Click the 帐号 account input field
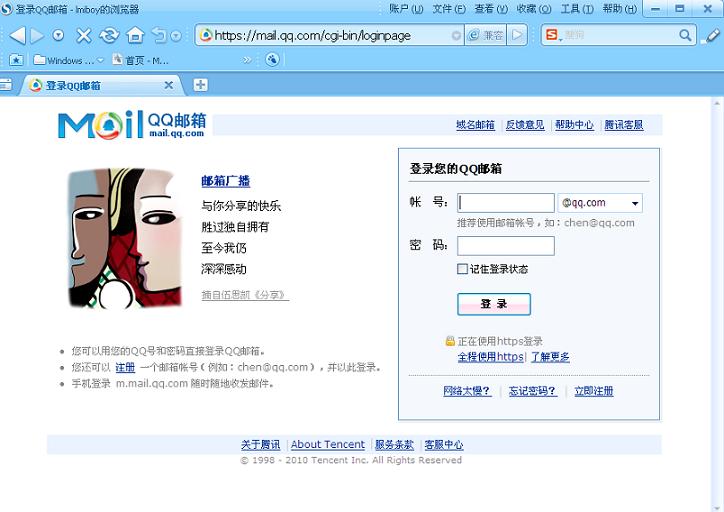This screenshot has width=724, height=512. click(x=505, y=203)
